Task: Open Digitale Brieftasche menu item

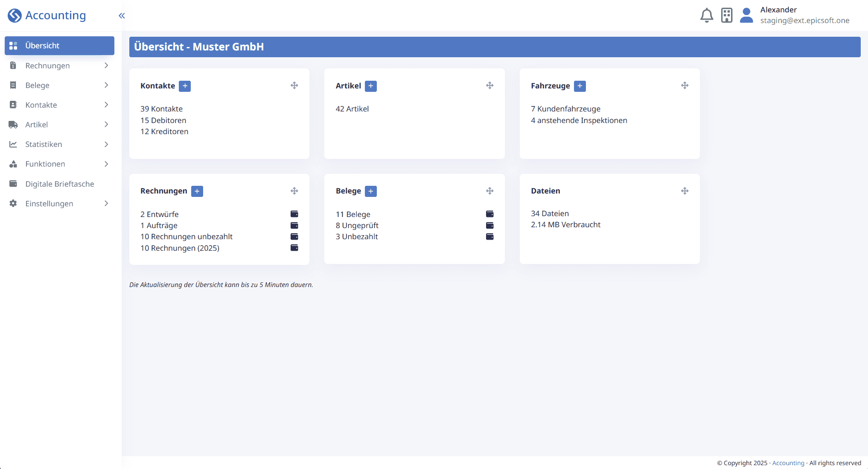Action: click(x=59, y=184)
